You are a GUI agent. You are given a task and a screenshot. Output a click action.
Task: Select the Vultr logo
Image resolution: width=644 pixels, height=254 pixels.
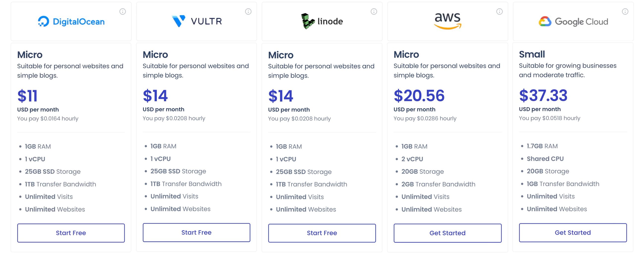(197, 21)
